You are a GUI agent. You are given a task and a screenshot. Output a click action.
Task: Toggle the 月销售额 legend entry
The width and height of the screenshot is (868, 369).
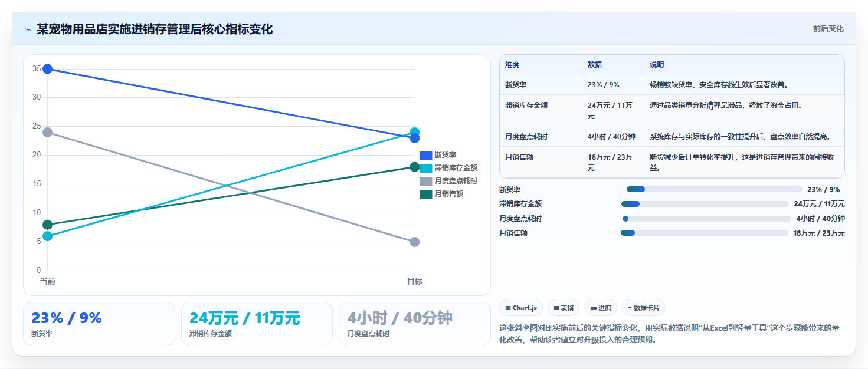[x=441, y=194]
